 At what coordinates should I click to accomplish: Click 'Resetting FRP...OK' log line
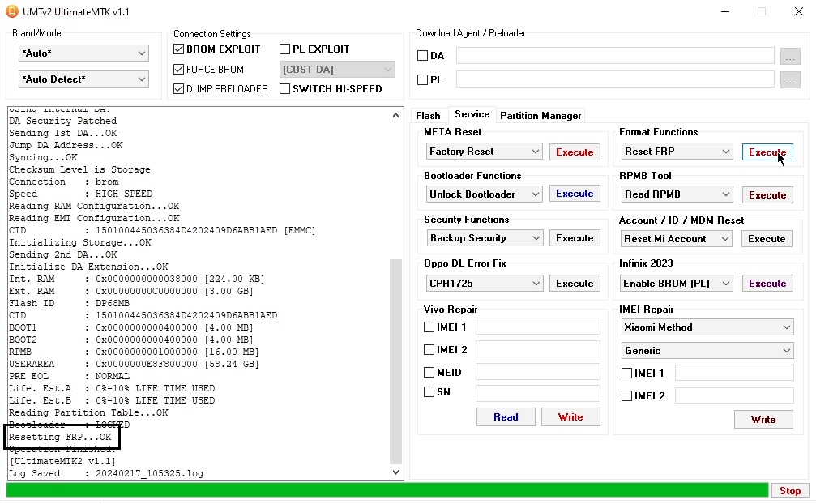coord(60,437)
